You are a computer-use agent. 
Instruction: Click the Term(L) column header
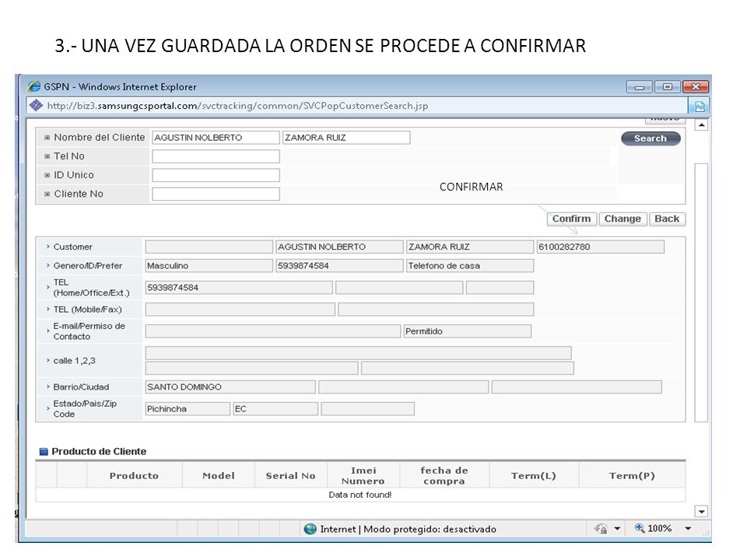click(534, 475)
